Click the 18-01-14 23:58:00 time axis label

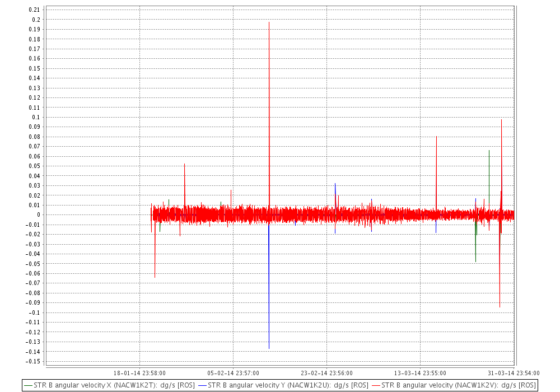click(139, 373)
